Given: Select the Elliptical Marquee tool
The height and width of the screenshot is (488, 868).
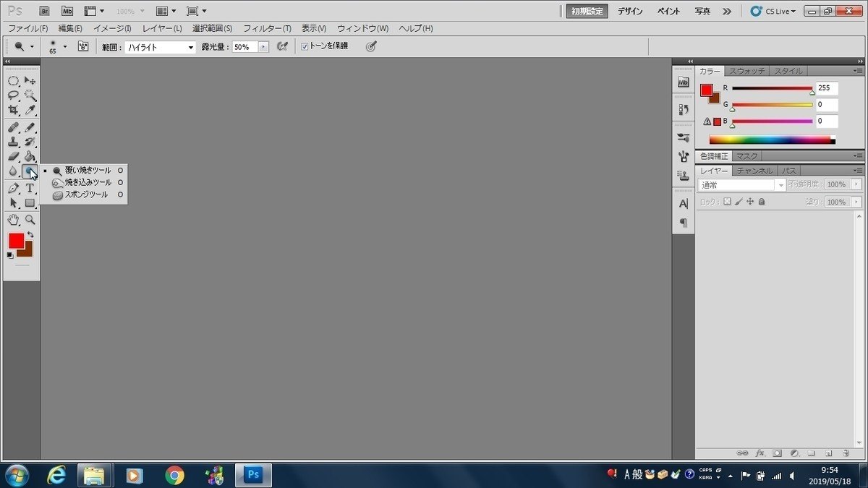Looking at the screenshot, I should coord(13,80).
